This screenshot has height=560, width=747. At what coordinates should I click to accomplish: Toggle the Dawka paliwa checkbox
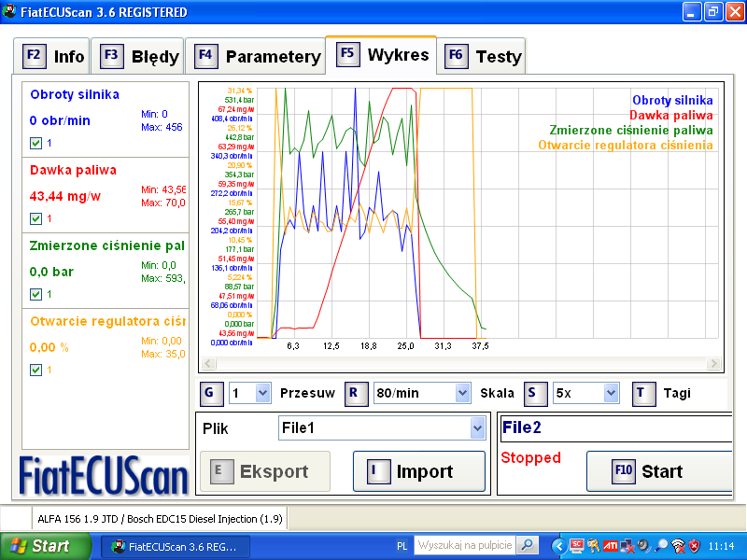[x=35, y=218]
